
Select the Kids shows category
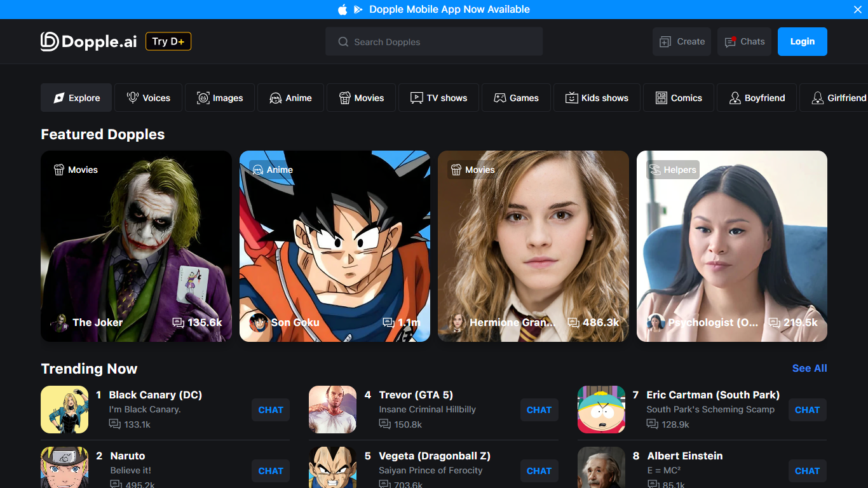597,98
